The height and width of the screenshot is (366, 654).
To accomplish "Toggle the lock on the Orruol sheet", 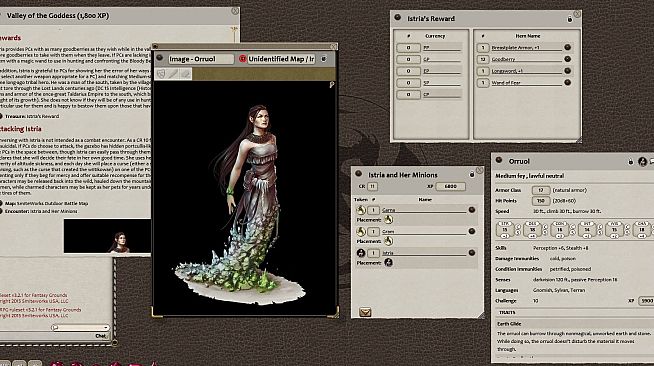I will [x=630, y=162].
